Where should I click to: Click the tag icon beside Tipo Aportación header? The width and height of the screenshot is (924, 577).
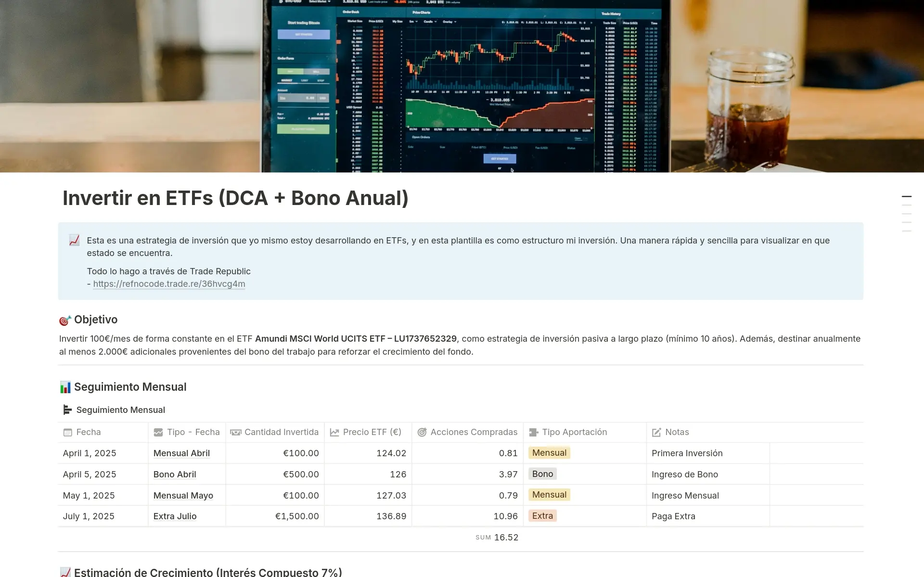click(x=533, y=432)
